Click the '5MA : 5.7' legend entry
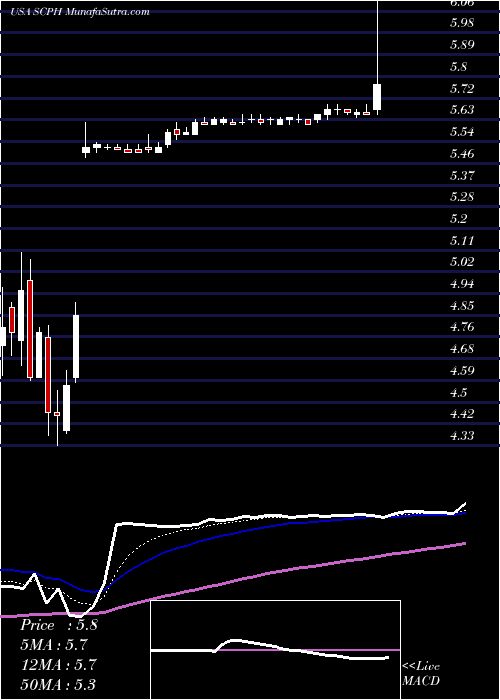 [x=54, y=645]
